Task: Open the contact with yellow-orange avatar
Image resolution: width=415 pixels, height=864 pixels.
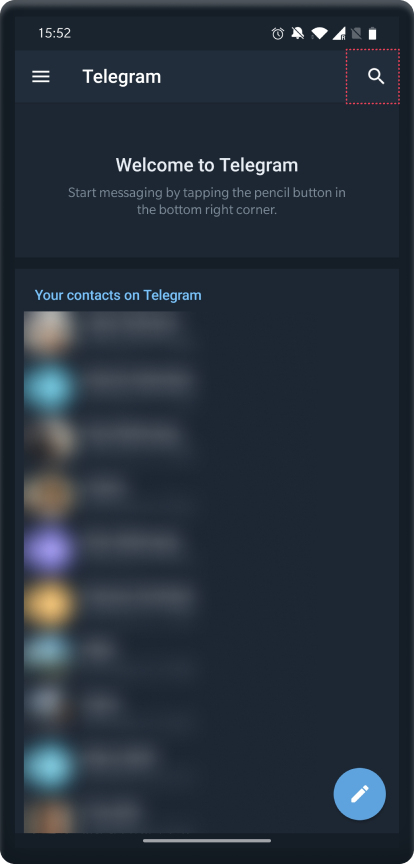Action: 48,603
